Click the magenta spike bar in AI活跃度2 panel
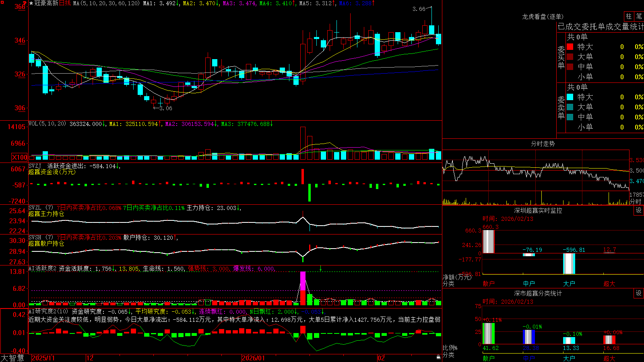Screen dimensions: 644x362 tap(303, 281)
